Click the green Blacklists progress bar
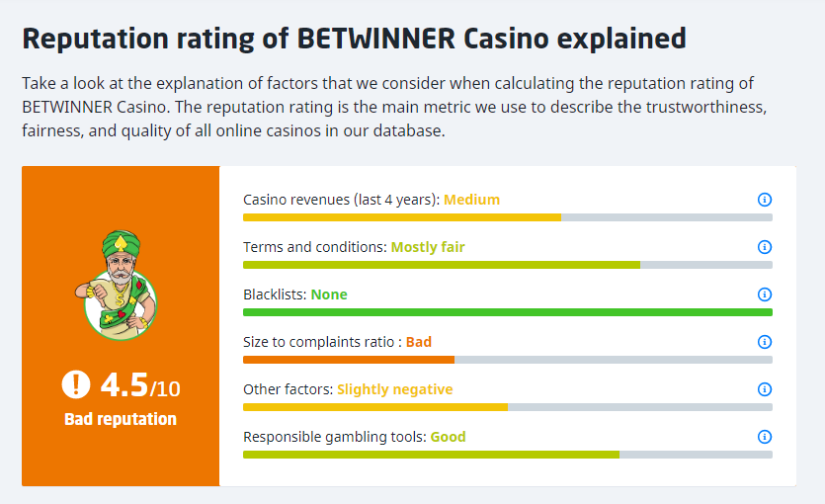 (508, 312)
